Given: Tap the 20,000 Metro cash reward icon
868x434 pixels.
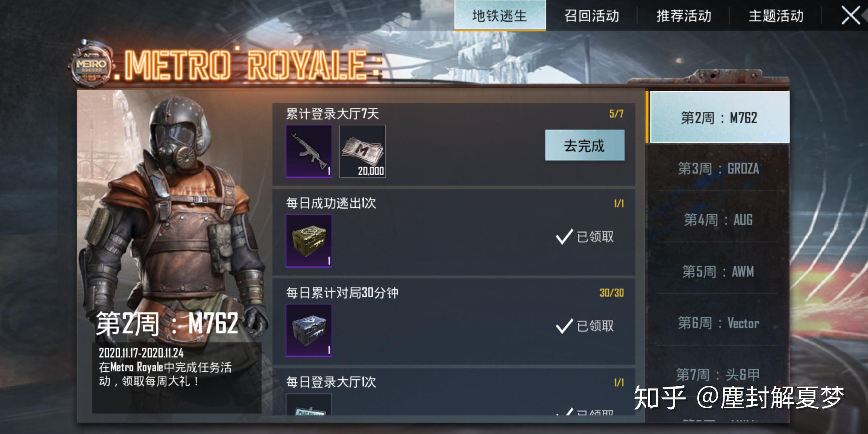Looking at the screenshot, I should (362, 151).
